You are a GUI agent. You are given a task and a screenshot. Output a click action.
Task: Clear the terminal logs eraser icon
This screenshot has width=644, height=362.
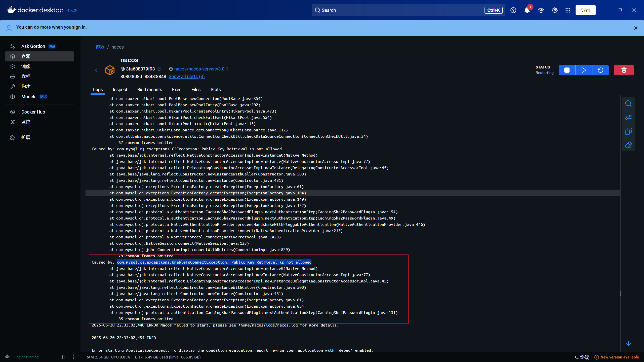[x=628, y=145]
